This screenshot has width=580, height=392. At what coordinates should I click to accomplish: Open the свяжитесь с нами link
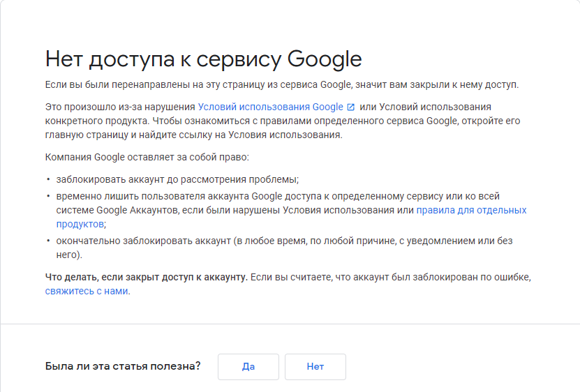[x=87, y=291]
